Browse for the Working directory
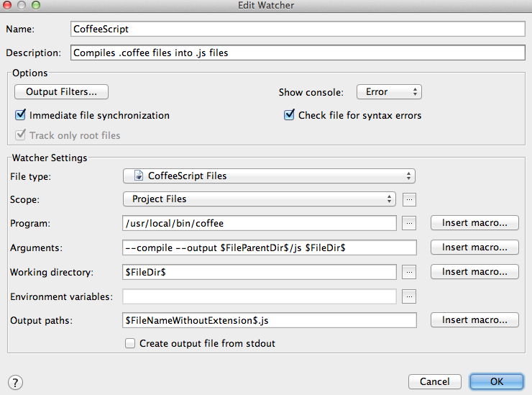 409,272
